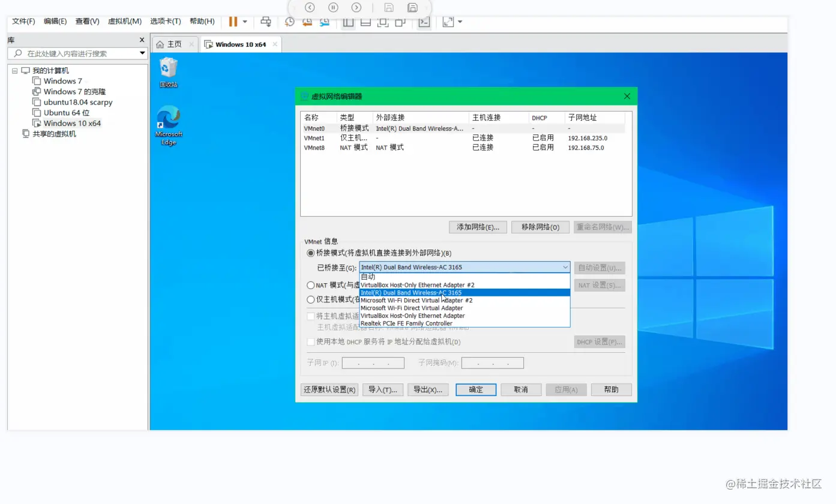Click the single save icon in floating bar
The height and width of the screenshot is (504, 836).
389,8
